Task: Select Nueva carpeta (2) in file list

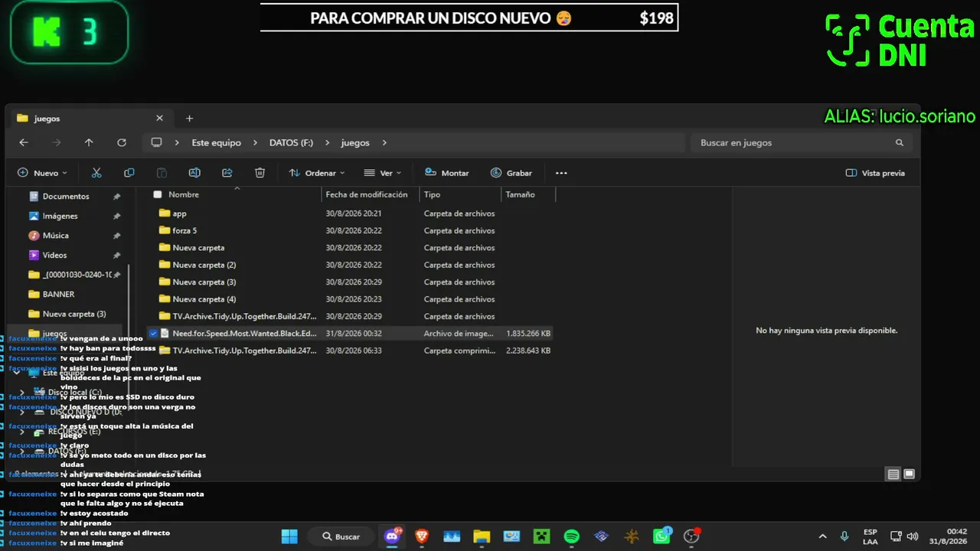Action: pyautogui.click(x=204, y=265)
